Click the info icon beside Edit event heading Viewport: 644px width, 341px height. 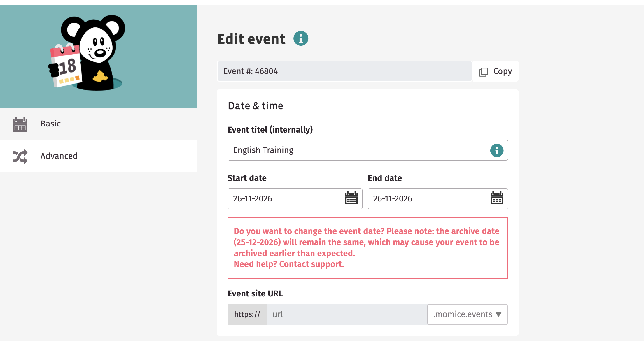pos(300,38)
